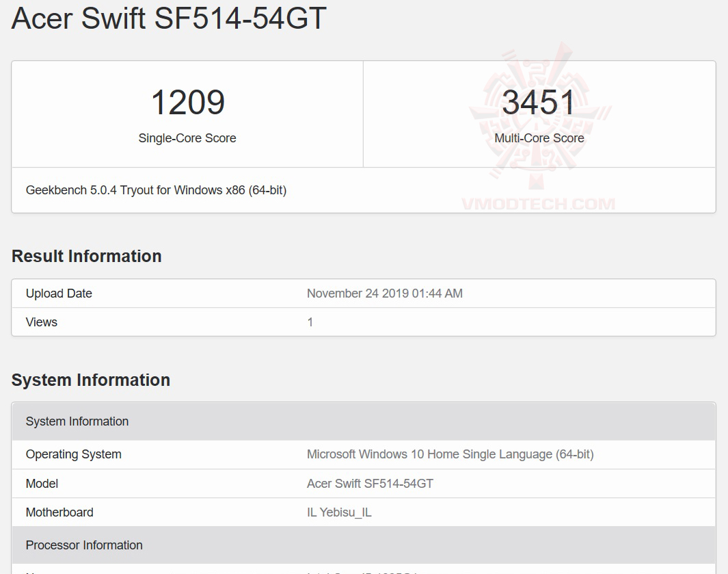The image size is (728, 574).
Task: Click the IL Yebisu_IL motherboard value
Action: (339, 512)
